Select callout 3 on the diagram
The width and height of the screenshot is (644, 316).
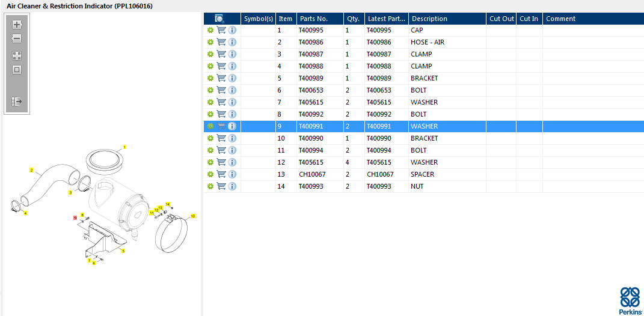(70, 192)
